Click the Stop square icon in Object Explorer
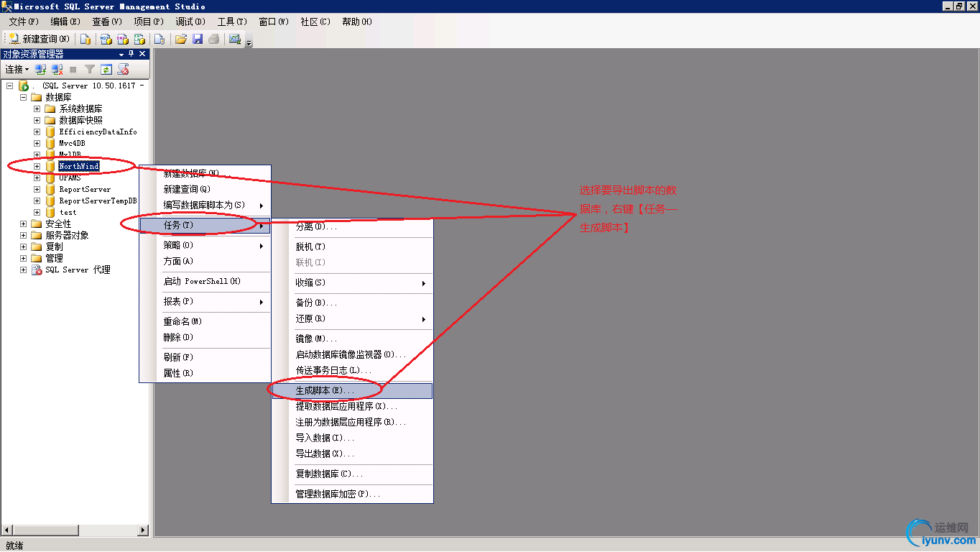 pos(73,70)
